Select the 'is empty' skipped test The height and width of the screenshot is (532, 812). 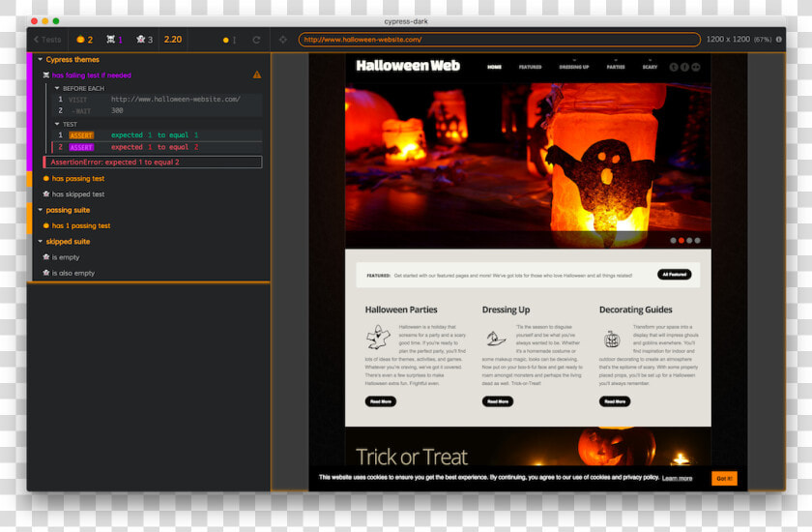tap(66, 257)
